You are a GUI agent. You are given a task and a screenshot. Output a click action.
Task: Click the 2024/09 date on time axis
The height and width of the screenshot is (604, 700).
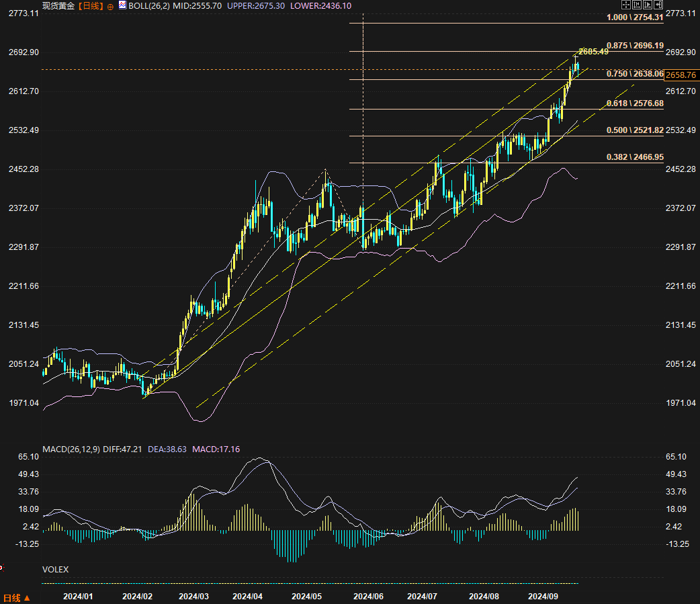click(x=543, y=596)
